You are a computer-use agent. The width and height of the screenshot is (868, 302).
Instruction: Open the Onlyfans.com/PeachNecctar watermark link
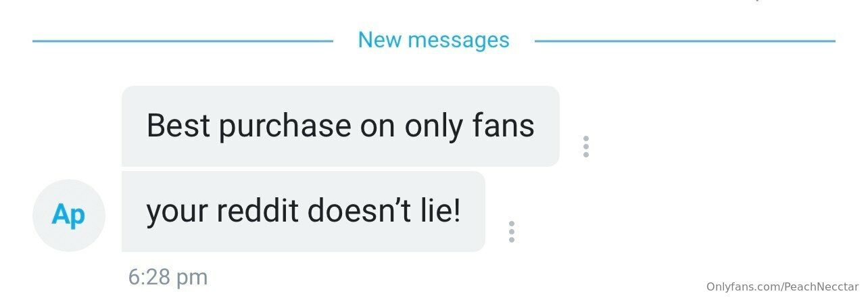tap(783, 286)
